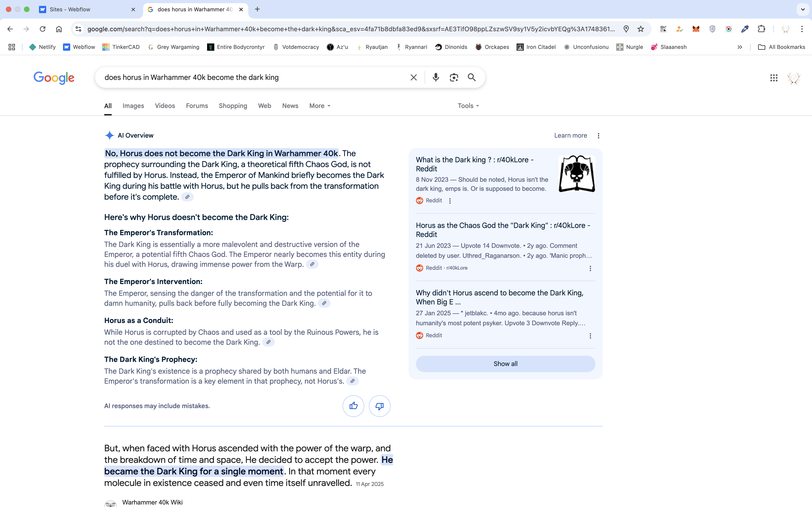The height and width of the screenshot is (507, 812).
Task: Click the Show all sources button
Action: (x=505, y=364)
